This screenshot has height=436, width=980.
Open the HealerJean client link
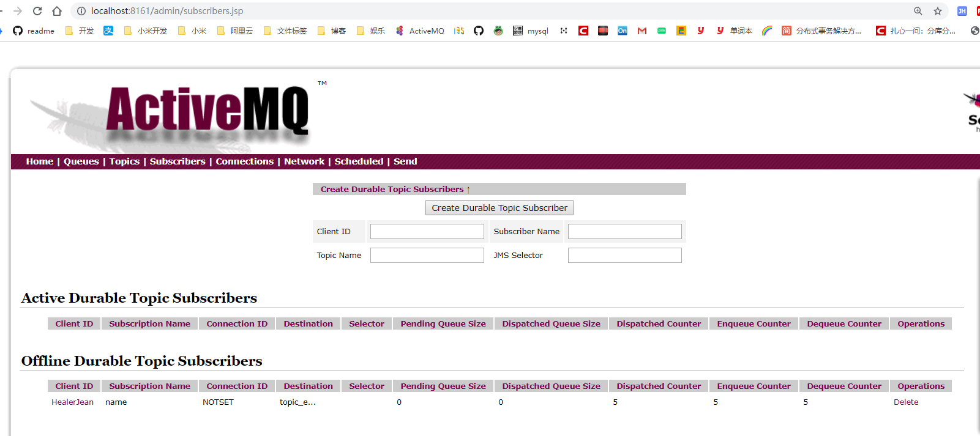point(73,402)
